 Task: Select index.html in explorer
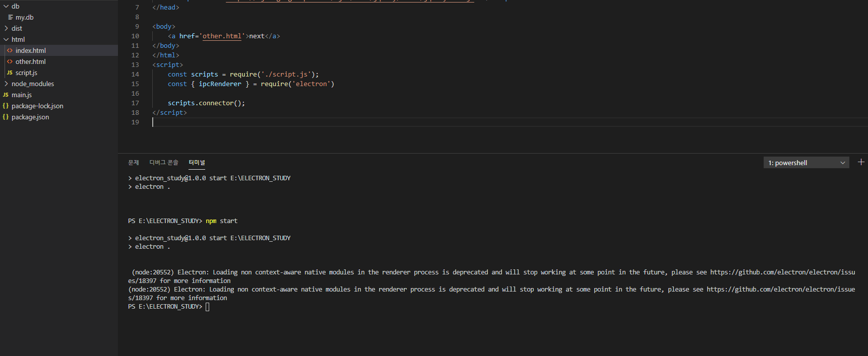click(x=59, y=50)
